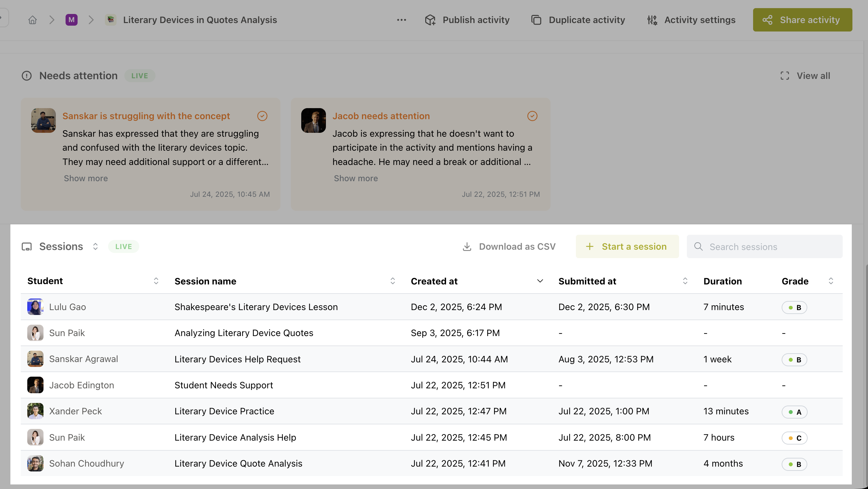Open Lulu Gao's session row avatar
This screenshot has height=489, width=868.
point(35,307)
